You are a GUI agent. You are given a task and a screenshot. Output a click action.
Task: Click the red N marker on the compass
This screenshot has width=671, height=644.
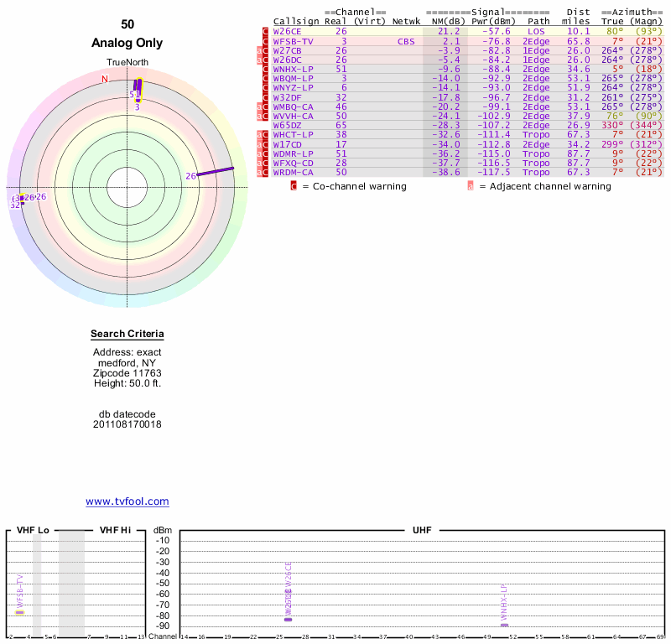click(x=105, y=80)
